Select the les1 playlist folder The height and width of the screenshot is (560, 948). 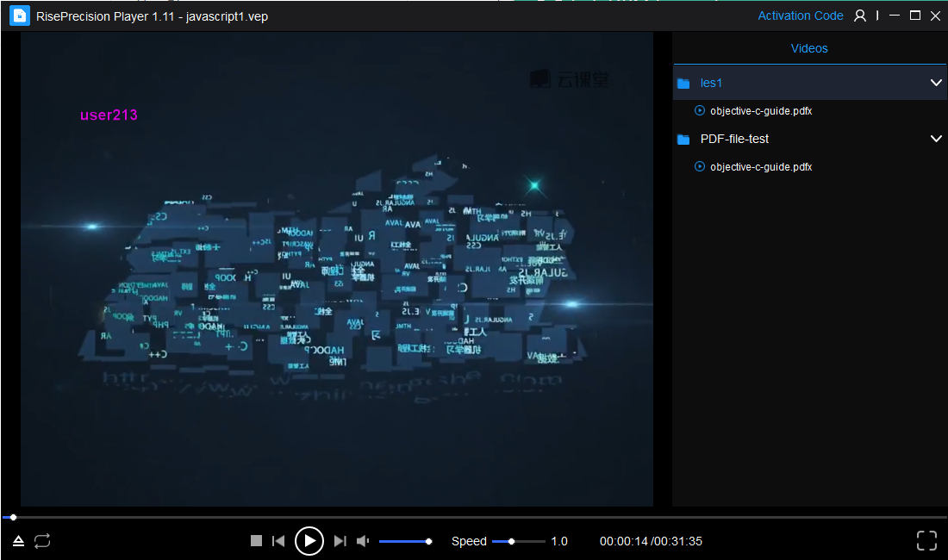pyautogui.click(x=711, y=83)
